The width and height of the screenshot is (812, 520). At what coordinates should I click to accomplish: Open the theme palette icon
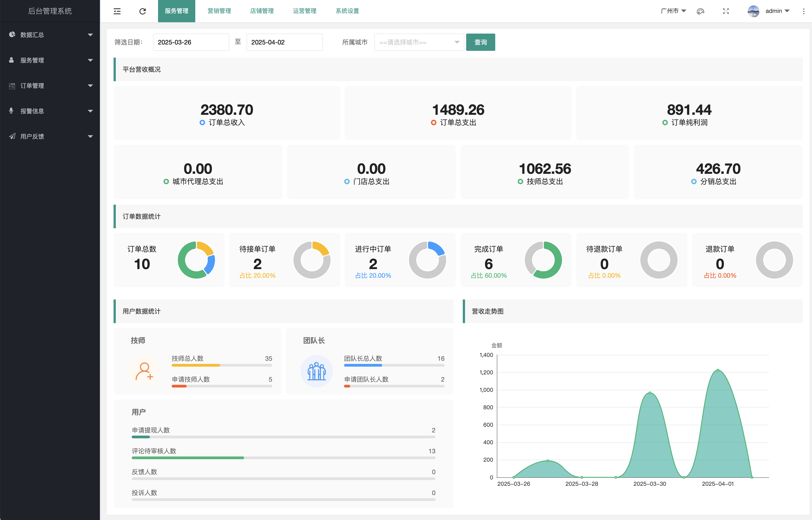pos(701,11)
